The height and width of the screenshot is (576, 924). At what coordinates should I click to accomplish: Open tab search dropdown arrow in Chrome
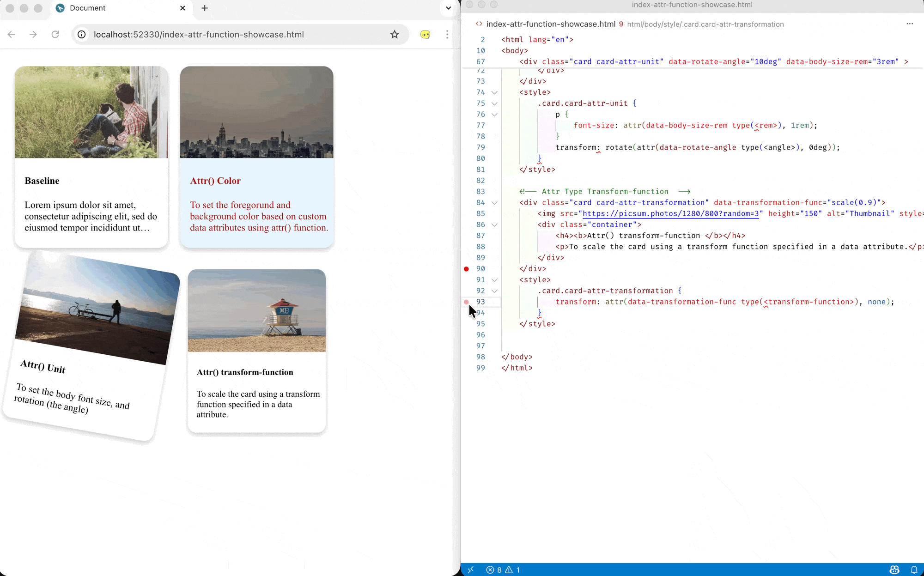pyautogui.click(x=448, y=8)
